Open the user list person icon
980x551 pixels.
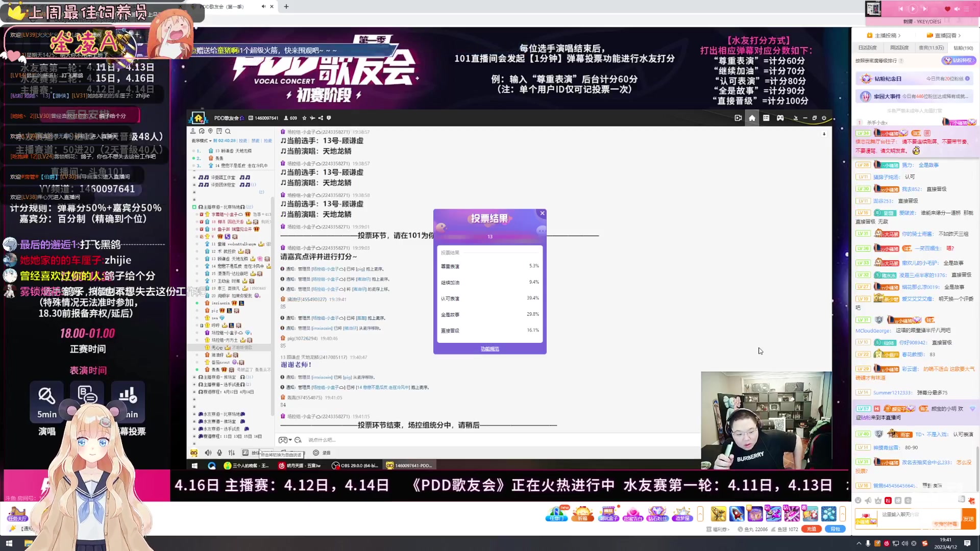tap(193, 131)
